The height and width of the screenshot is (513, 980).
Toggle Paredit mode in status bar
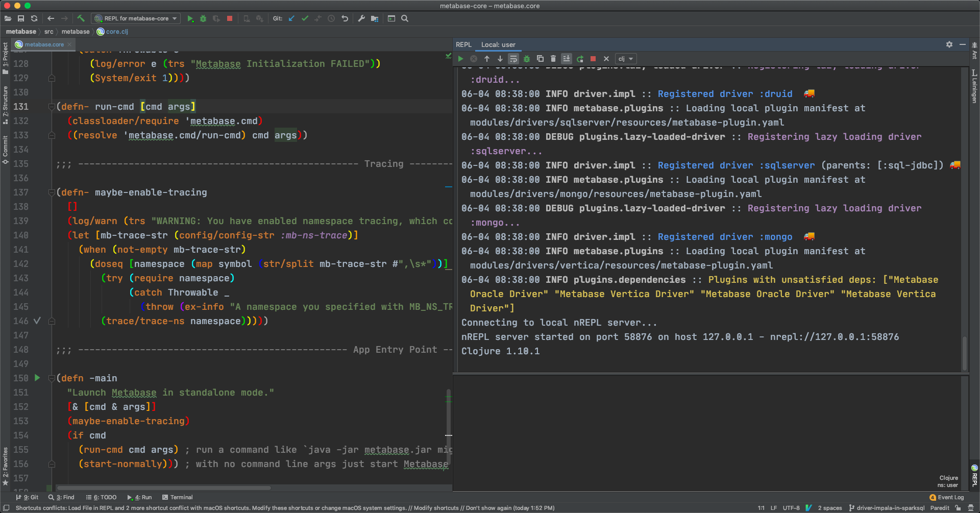click(940, 508)
